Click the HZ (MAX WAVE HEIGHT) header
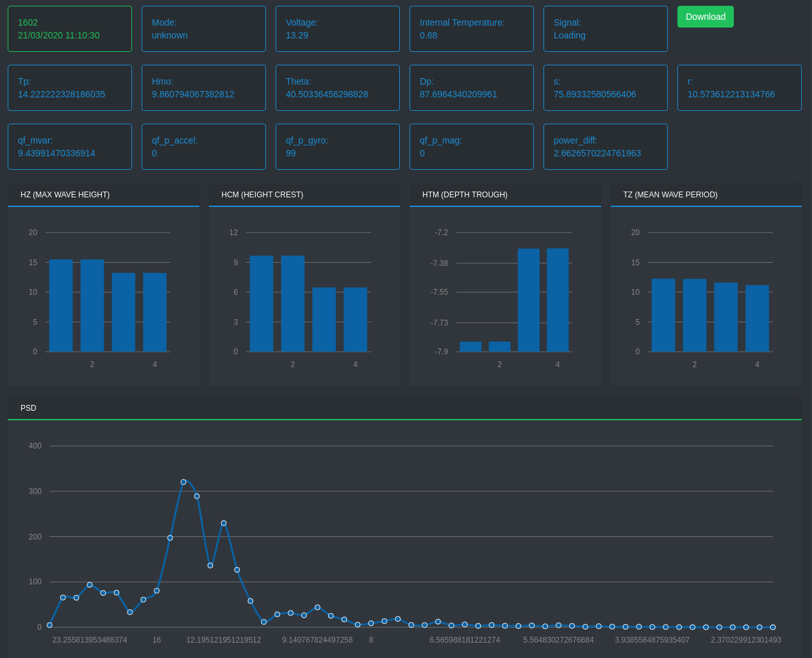Image resolution: width=812 pixels, height=658 pixels. click(103, 195)
